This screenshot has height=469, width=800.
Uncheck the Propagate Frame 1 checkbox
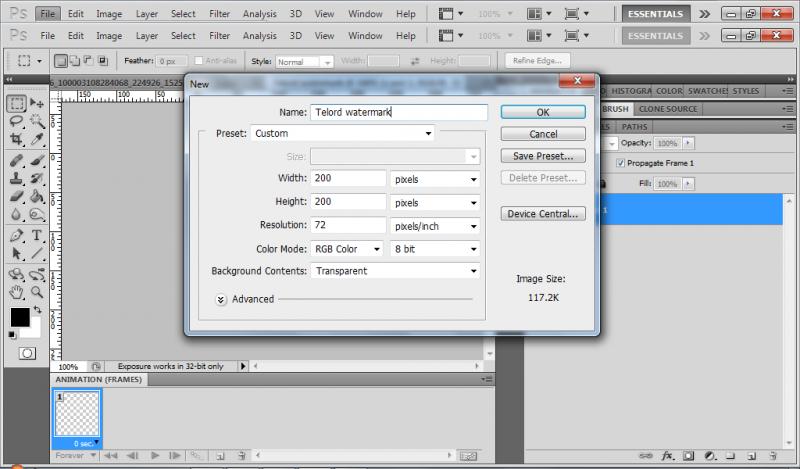click(x=621, y=163)
